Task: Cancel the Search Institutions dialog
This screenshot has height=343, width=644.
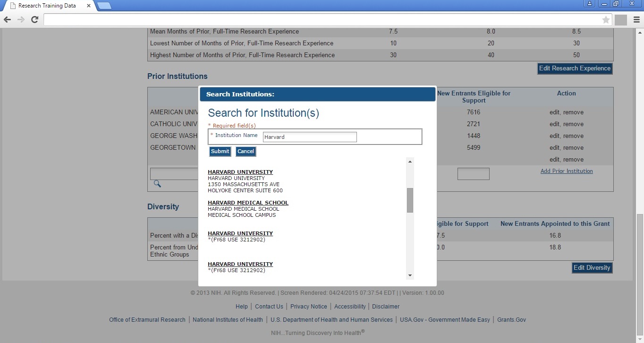Action: (x=246, y=151)
